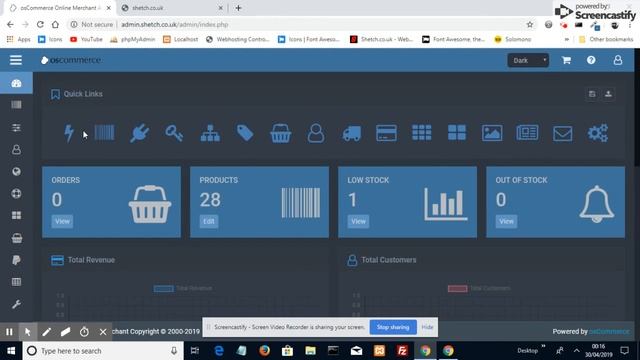This screenshot has width=640, height=360.
Task: Hide the Screencastify sharing notice
Action: coord(427,327)
